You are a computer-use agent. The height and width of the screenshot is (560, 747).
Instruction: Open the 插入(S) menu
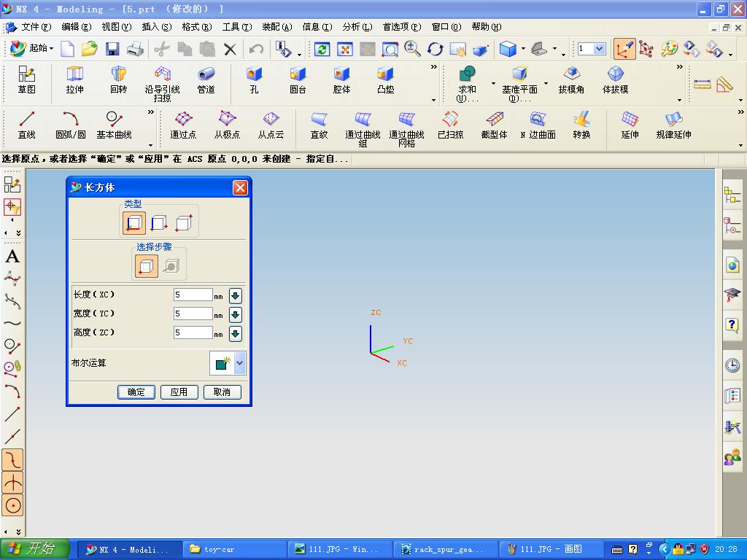pyautogui.click(x=157, y=27)
